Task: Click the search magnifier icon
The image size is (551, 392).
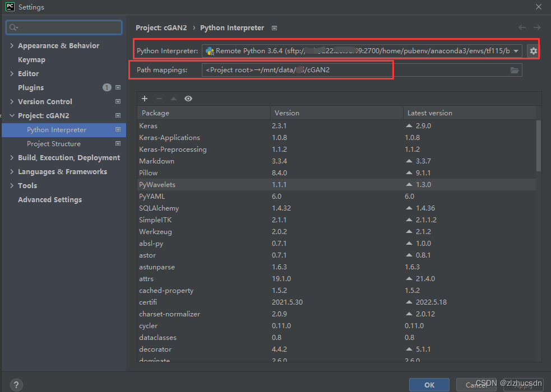Action: pyautogui.click(x=13, y=27)
